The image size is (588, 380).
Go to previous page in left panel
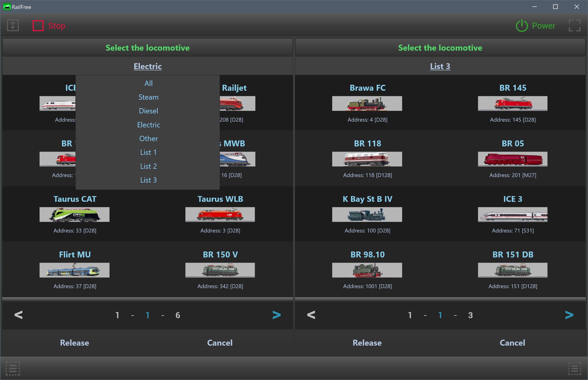[19, 315]
